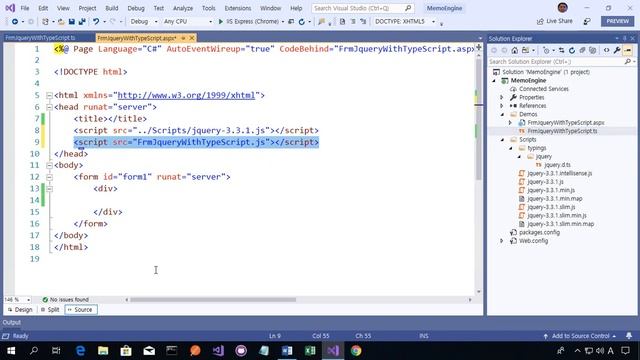Image resolution: width=640 pixels, height=360 pixels.
Task: Click the feedback icon beside Live Share
Action: click(587, 21)
